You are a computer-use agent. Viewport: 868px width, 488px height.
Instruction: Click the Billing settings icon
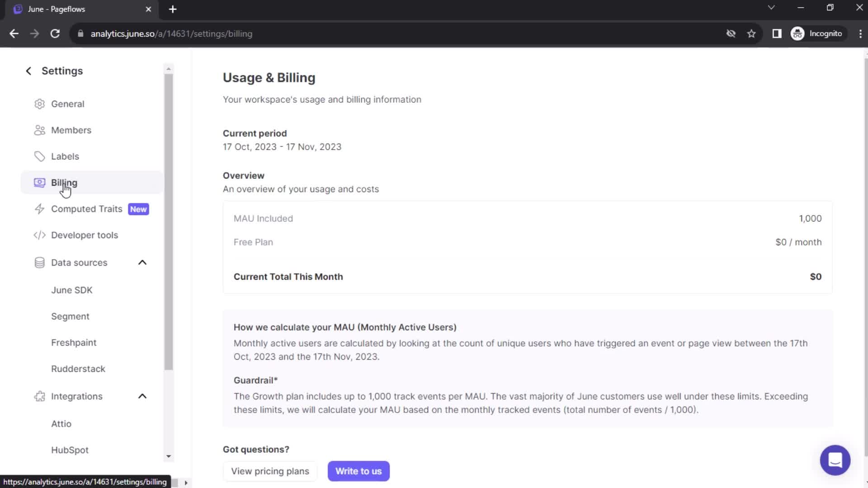39,183
